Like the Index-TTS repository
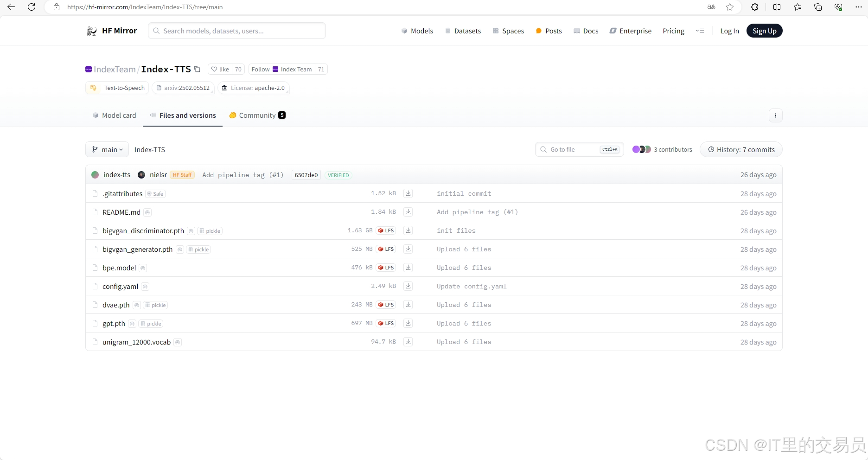Screen dimensions: 868x460 coord(220,69)
